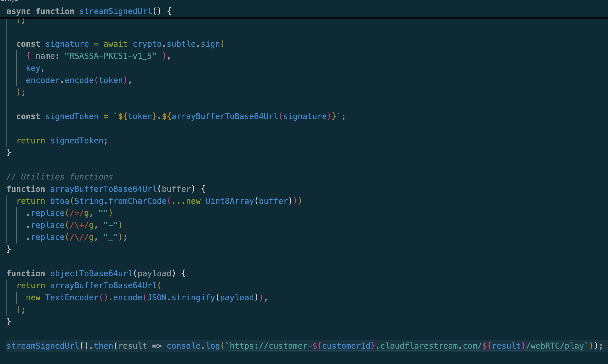
Task: Click encoder in encoder.encode(token)
Action: pyautogui.click(x=43, y=80)
